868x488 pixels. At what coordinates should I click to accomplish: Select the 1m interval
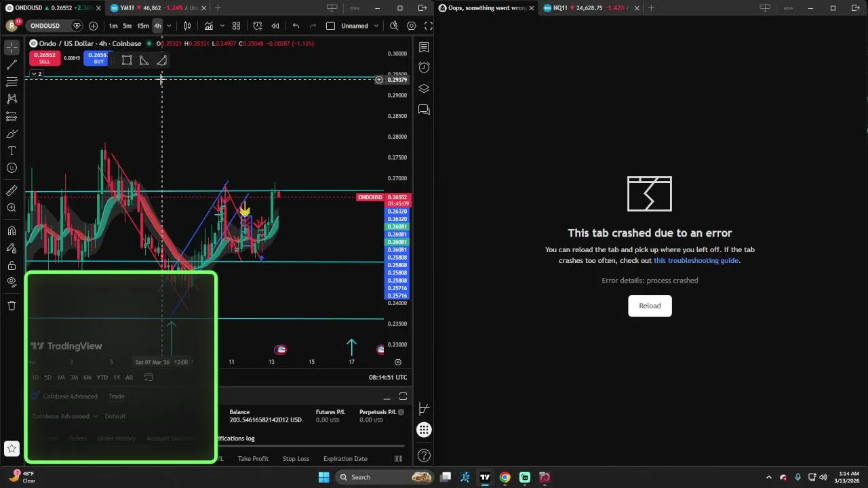coord(113,26)
